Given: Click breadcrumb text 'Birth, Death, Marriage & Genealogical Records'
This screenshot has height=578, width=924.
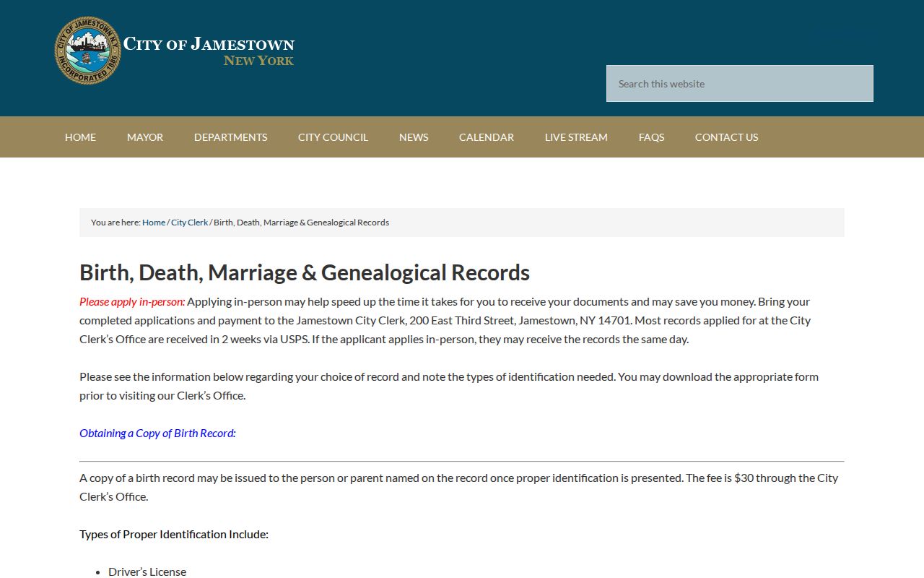Looking at the screenshot, I should [x=302, y=223].
